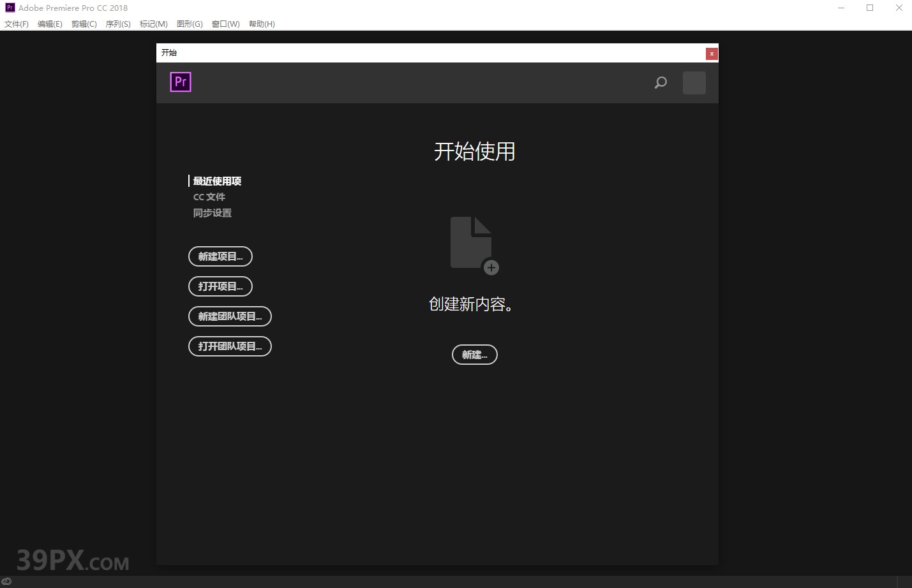Click the 打开项目… button
The image size is (912, 588).
(x=220, y=286)
